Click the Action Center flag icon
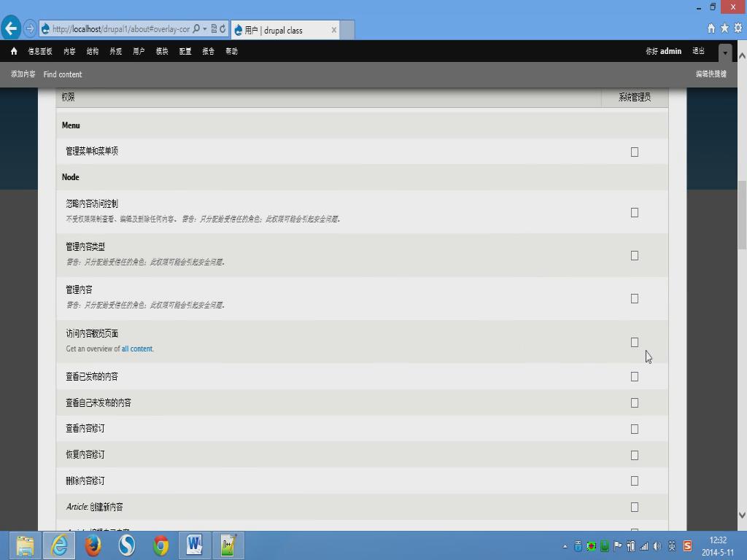 [618, 546]
